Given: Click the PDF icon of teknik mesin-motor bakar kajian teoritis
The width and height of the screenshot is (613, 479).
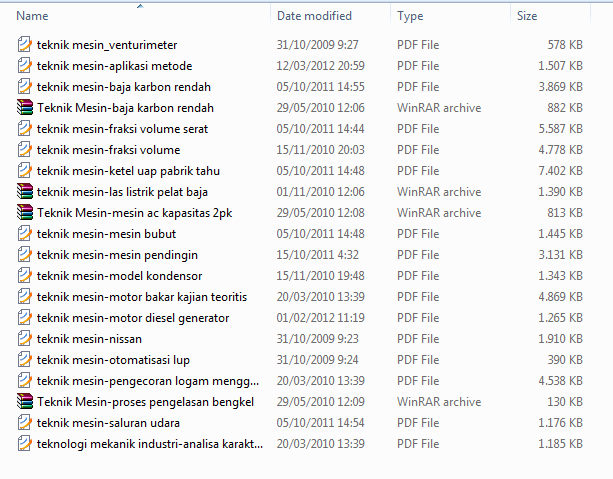Looking at the screenshot, I should 24,296.
